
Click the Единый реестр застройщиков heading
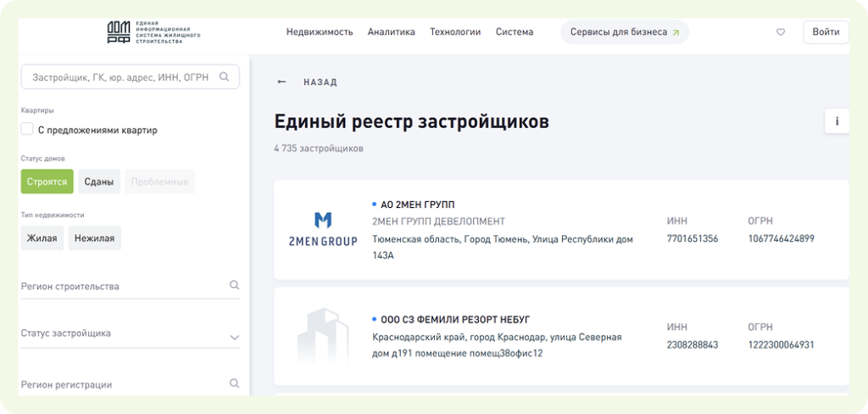coord(411,122)
